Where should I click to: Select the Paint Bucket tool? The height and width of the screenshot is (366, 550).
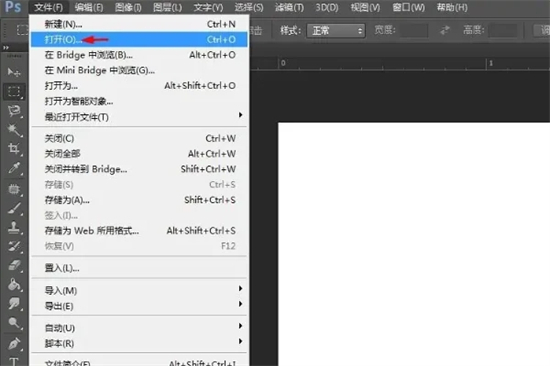[14, 284]
